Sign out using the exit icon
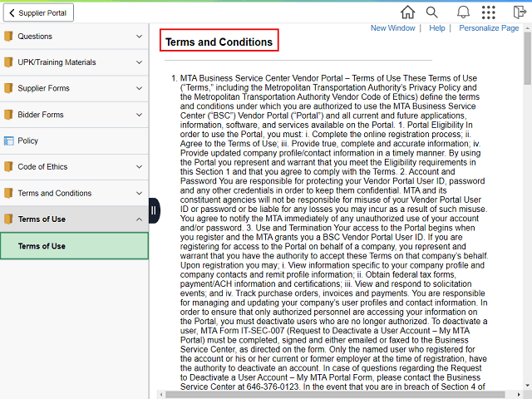Screen dimensions: 532x399 coord(520,12)
